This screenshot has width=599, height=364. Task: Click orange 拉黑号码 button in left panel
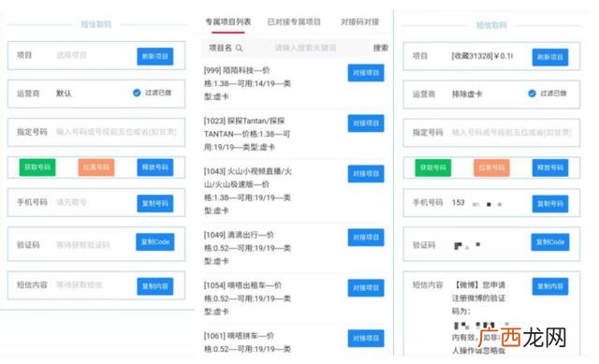click(x=96, y=167)
